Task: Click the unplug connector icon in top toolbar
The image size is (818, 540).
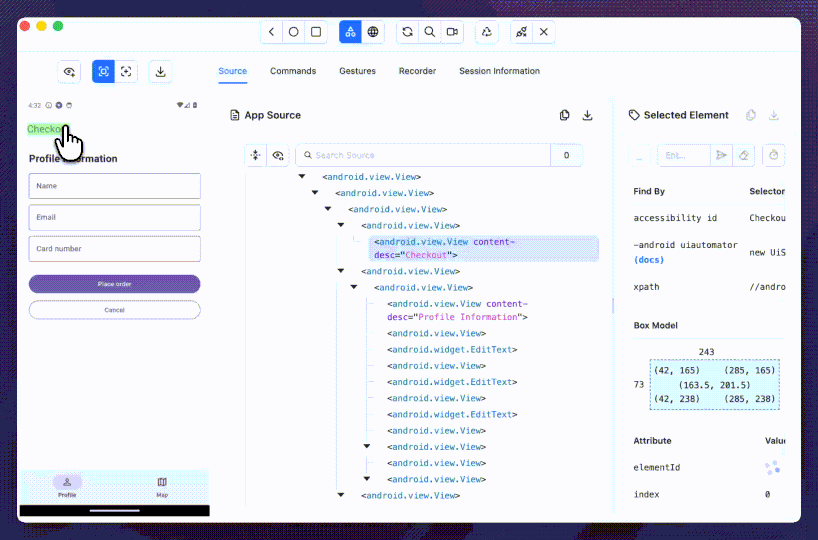Action: (x=521, y=32)
